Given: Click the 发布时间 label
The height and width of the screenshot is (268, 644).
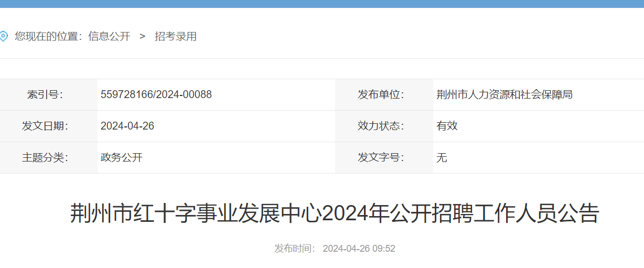Looking at the screenshot, I should coord(294,249).
